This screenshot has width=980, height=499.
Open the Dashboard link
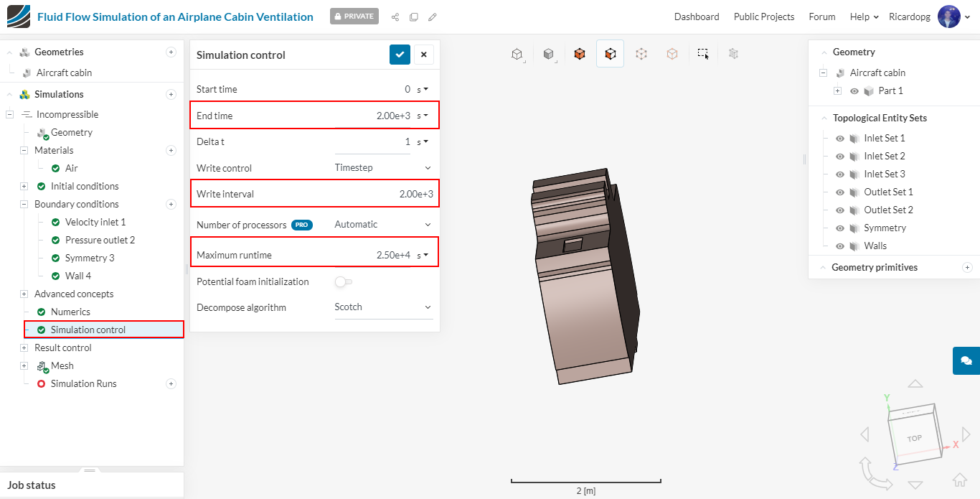pyautogui.click(x=696, y=17)
